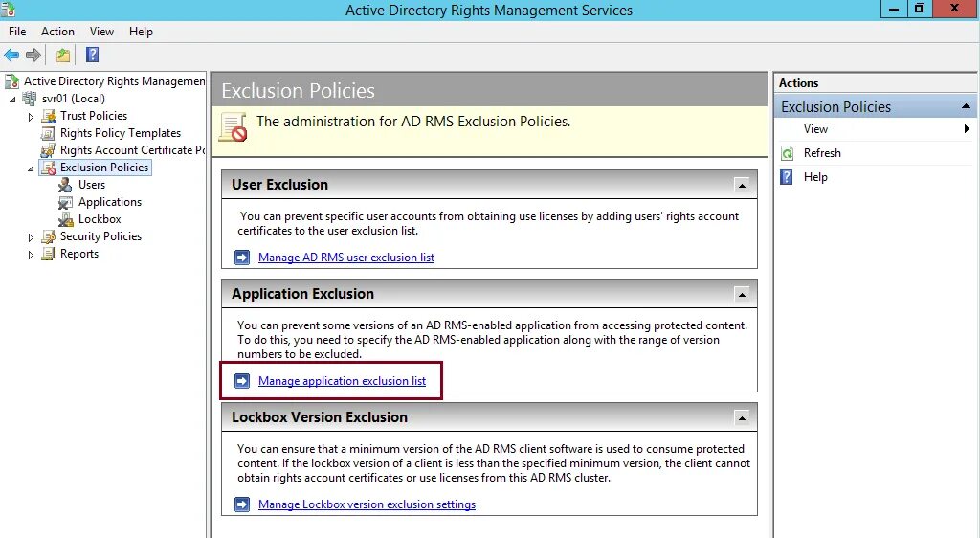Screen dimensions: 980x538
Task: Open the File menu
Action: 17,32
